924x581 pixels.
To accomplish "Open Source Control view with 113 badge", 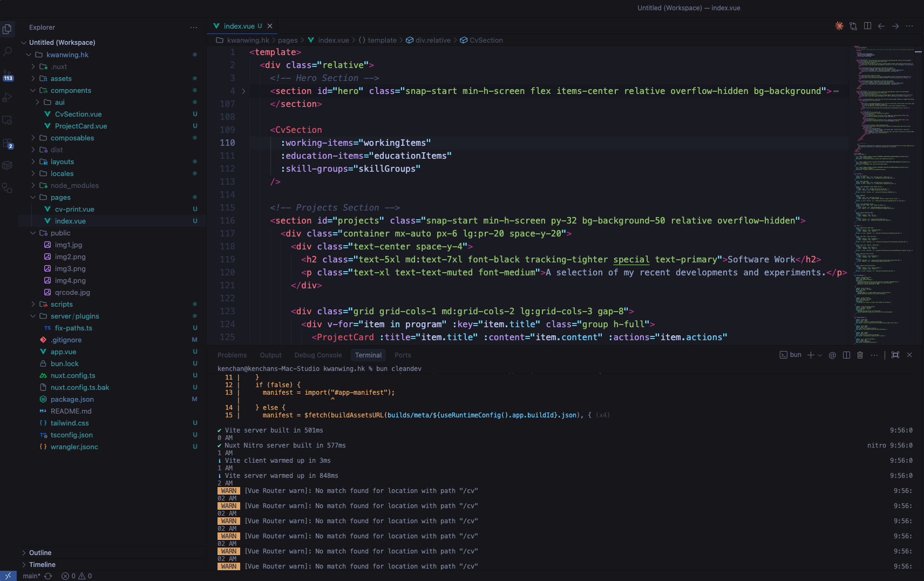I will pos(8,75).
